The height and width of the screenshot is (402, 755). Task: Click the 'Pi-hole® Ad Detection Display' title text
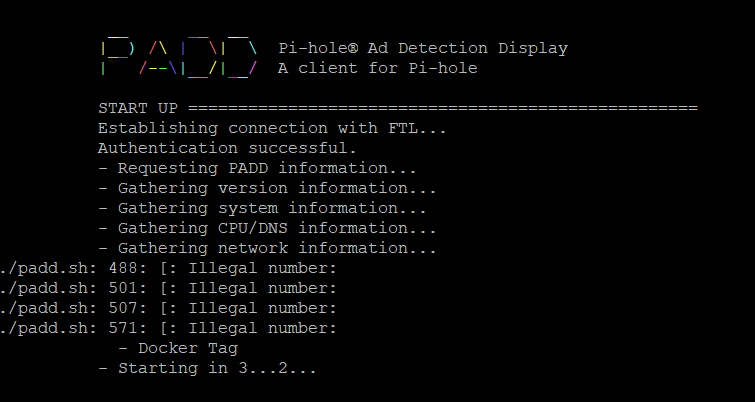click(423, 48)
